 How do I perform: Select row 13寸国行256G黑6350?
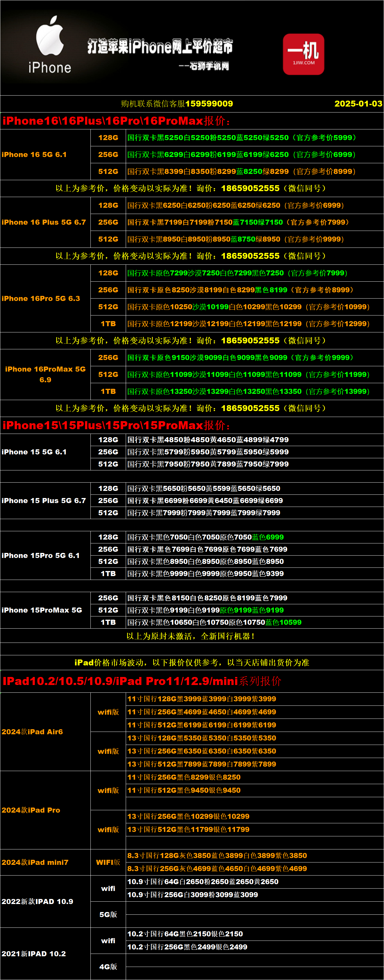pos(254,751)
